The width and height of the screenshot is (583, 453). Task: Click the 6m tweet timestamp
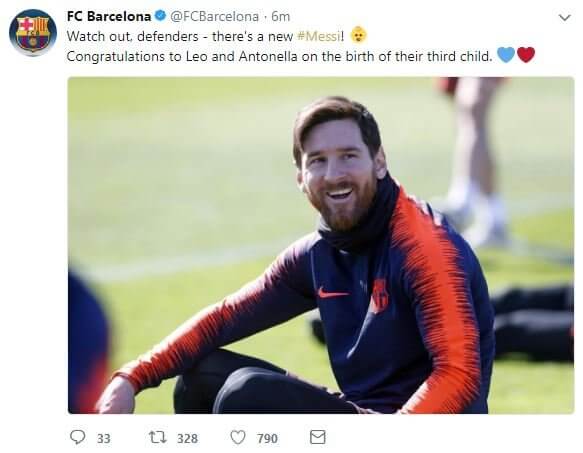coord(280,16)
